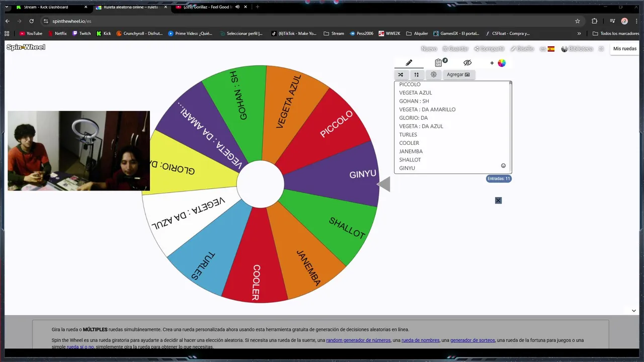The height and width of the screenshot is (362, 644).
Task: Spin the wheel by its center hub
Action: coord(260,184)
